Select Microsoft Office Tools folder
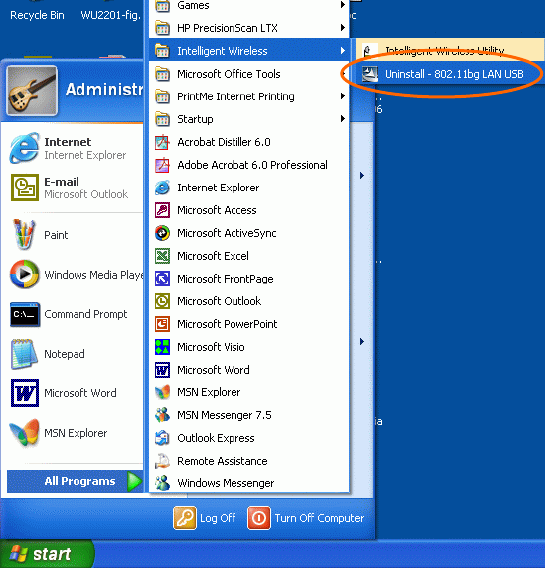Viewport: 545px width, 568px height. point(249,74)
